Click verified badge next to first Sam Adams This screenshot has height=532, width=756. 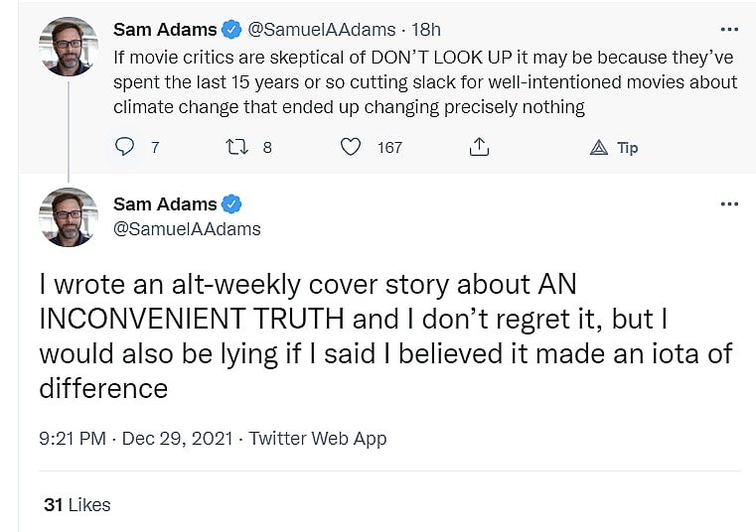231,30
